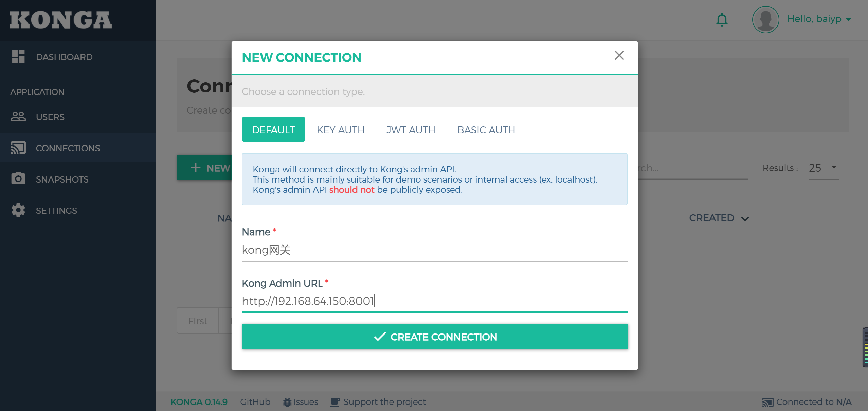Click the Connections icon in sidebar
This screenshot has width=868, height=411.
coord(17,147)
